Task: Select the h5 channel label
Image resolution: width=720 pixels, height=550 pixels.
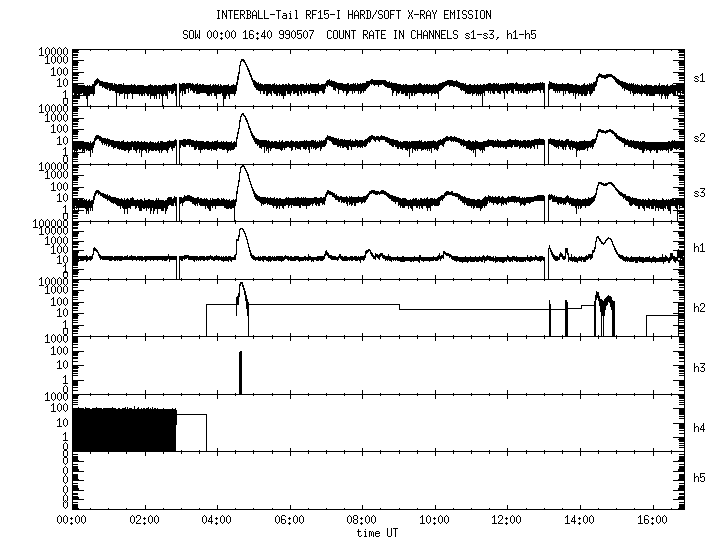Action: pyautogui.click(x=700, y=480)
